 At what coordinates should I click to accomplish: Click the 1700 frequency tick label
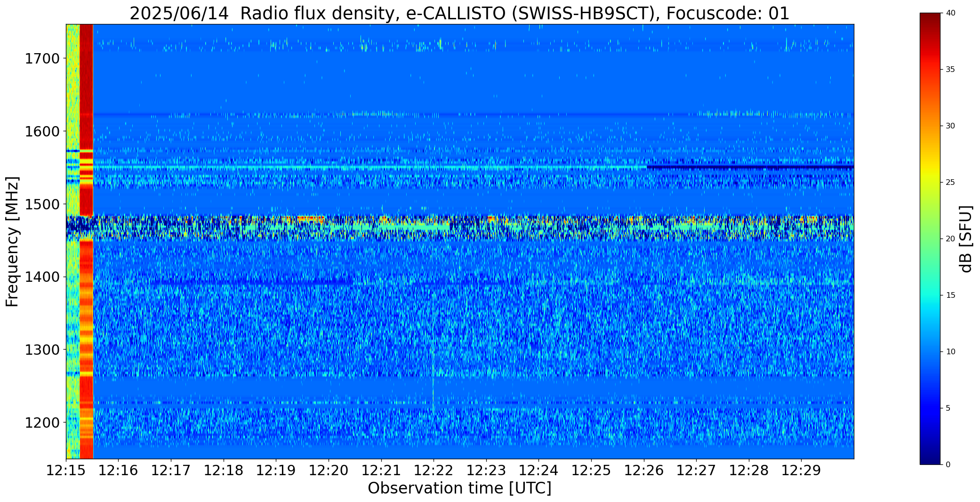tap(42, 59)
